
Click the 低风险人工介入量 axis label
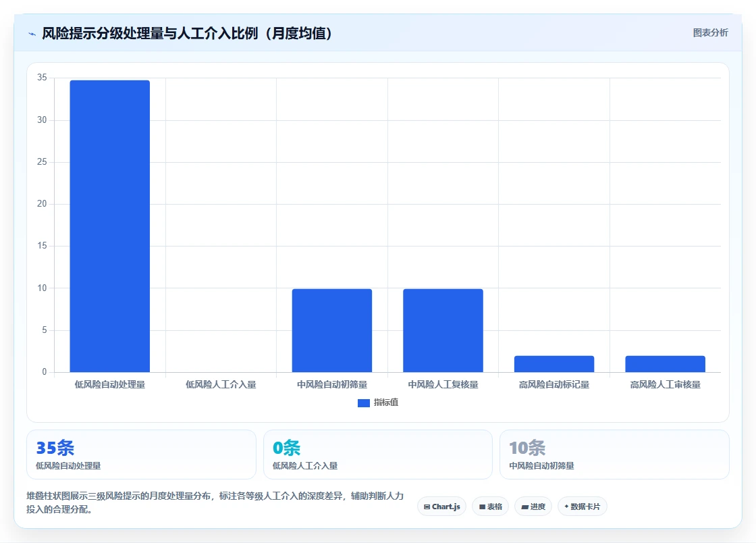(x=221, y=384)
